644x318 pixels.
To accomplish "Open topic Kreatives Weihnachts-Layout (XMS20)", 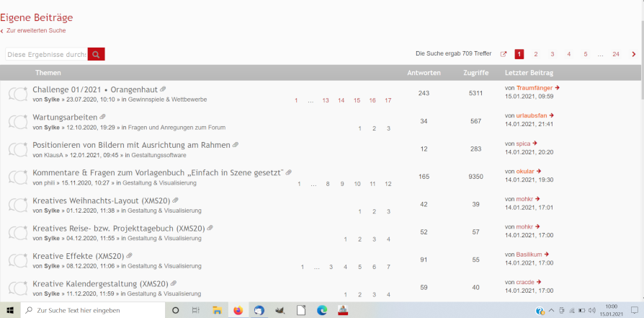I will [x=101, y=200].
